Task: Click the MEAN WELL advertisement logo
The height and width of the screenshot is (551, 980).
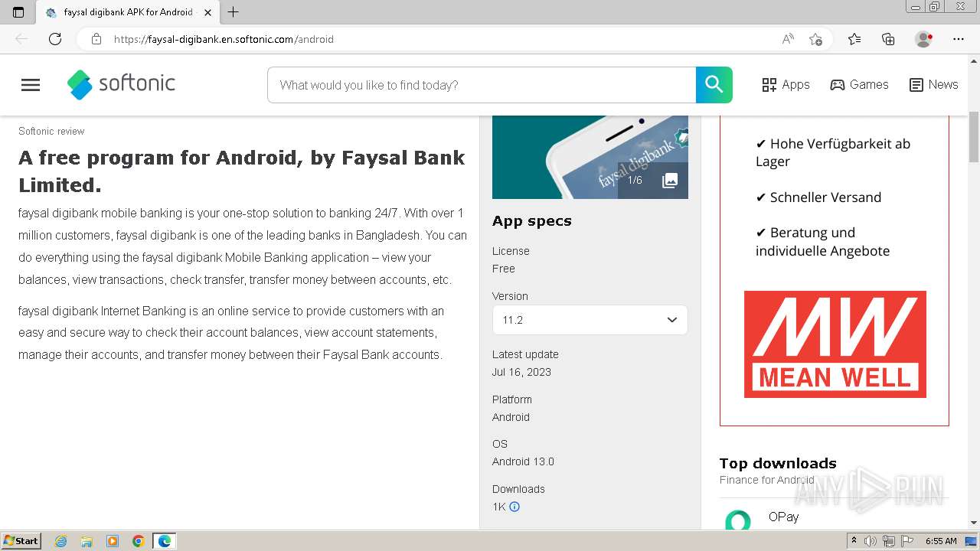Action: 835,344
